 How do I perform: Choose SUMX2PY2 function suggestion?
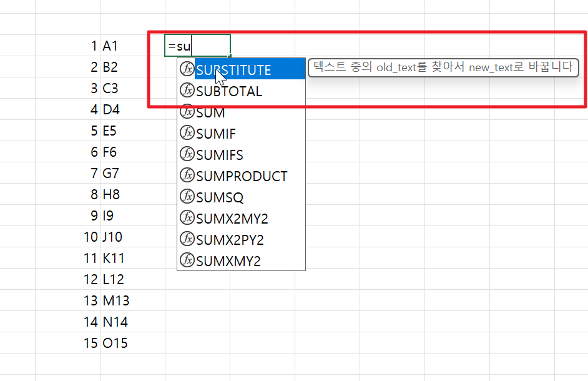pos(241,239)
